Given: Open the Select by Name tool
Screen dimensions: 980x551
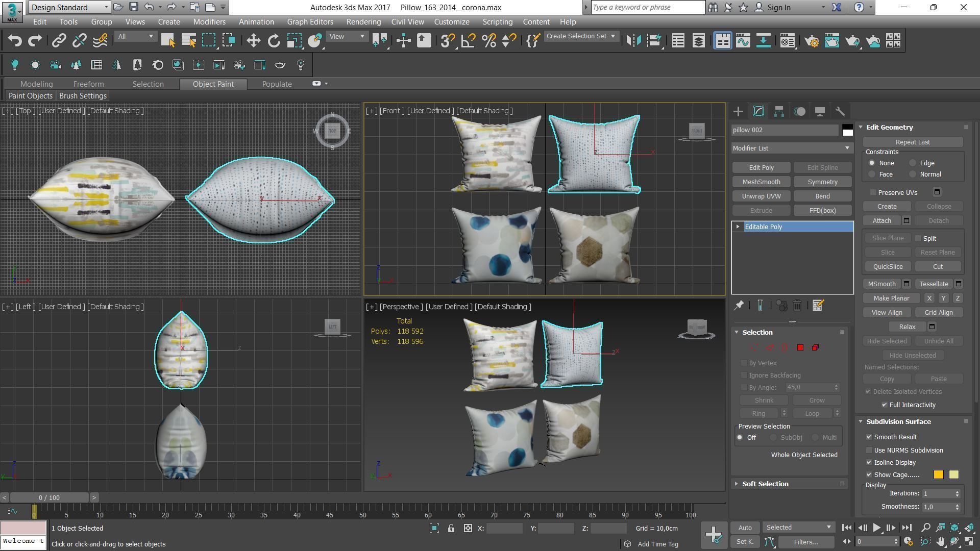Looking at the screenshot, I should tap(188, 41).
